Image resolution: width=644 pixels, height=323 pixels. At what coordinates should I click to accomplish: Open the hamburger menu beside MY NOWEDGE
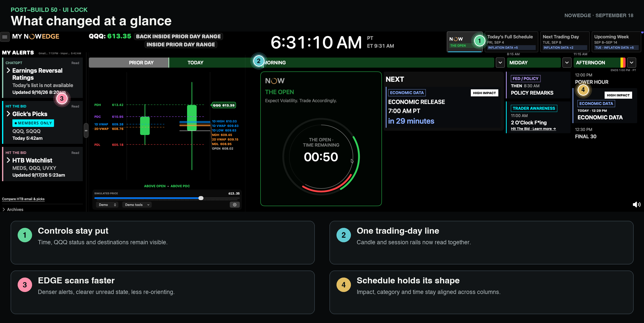(5, 37)
